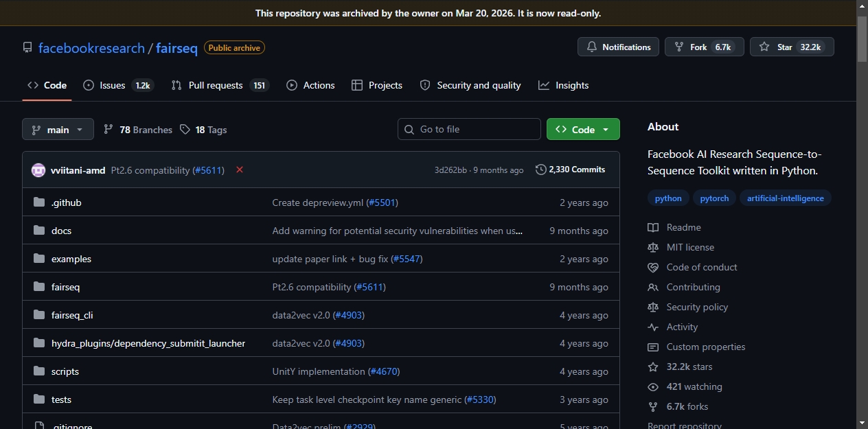This screenshot has height=429, width=868.
Task: Click the Readme book icon in About
Action: 653,227
